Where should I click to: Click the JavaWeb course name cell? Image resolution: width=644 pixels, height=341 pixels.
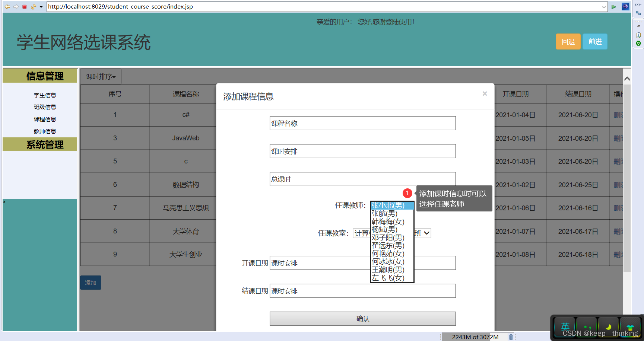185,138
